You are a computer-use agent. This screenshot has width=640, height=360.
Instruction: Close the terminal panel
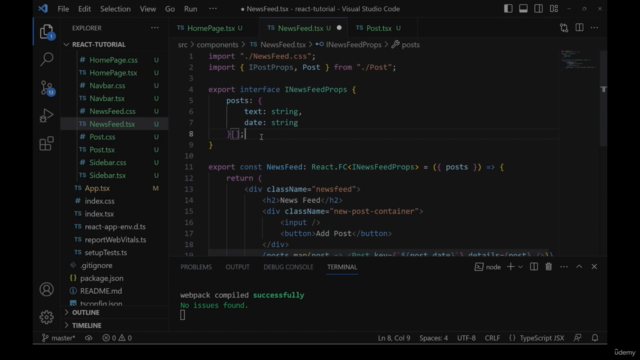(x=594, y=267)
